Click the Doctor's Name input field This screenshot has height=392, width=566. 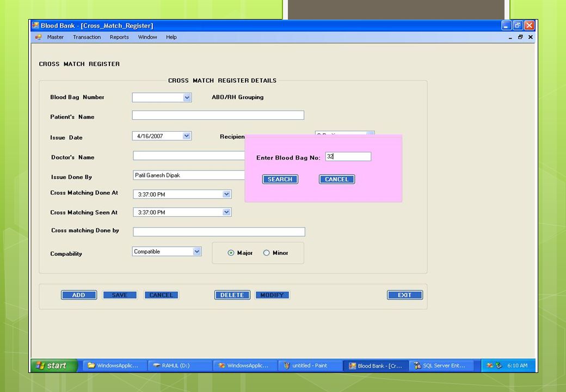[189, 156]
